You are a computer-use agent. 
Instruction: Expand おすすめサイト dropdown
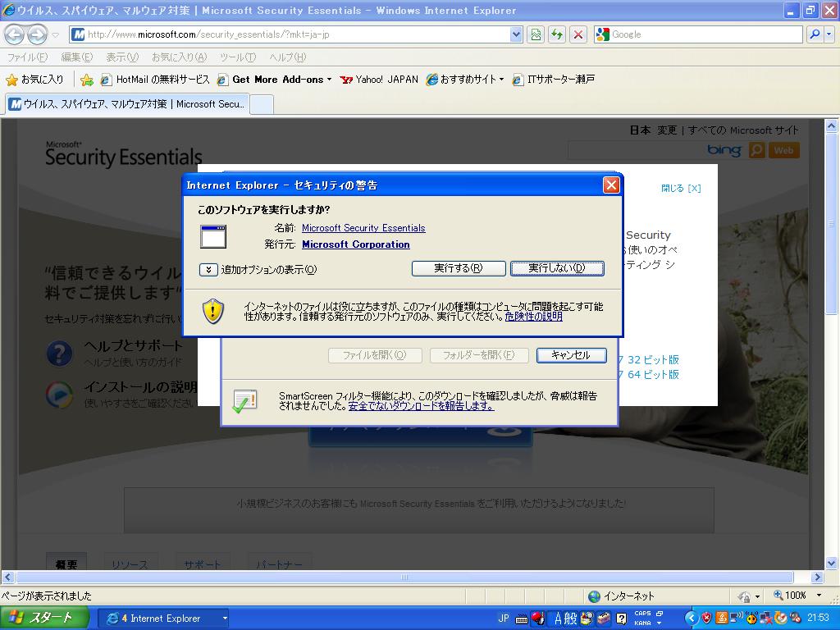[x=501, y=80]
